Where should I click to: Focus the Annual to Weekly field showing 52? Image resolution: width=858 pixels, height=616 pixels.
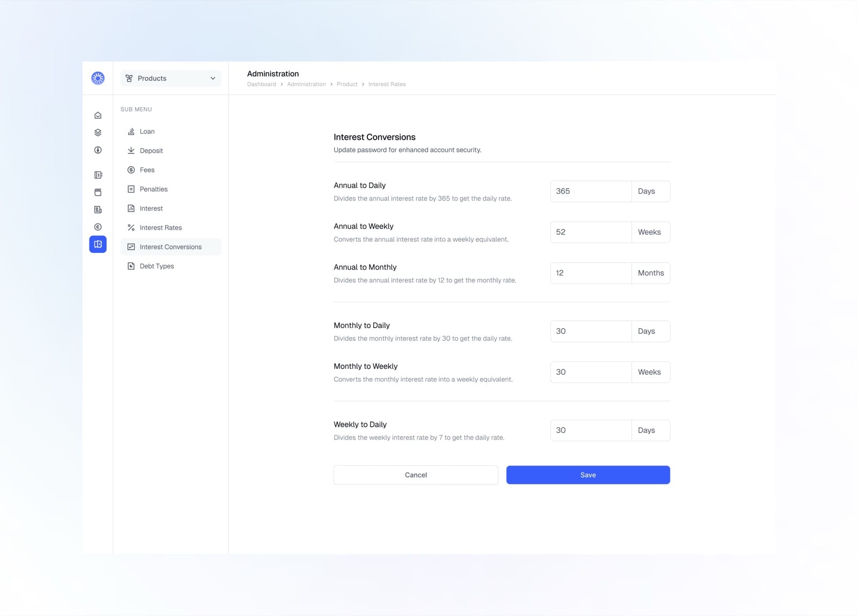pyautogui.click(x=590, y=232)
